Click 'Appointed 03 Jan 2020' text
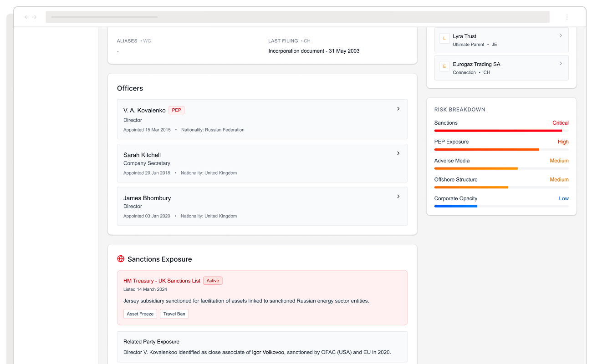The height and width of the screenshot is (364, 592). coord(147,216)
